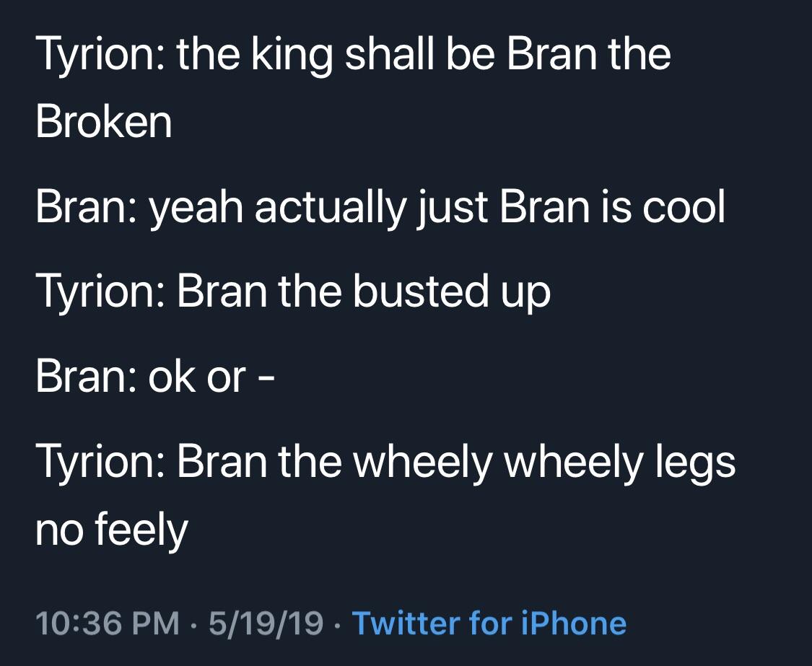812x666 pixels.
Task: Click the word 'Broken' on second line
Action: 104,122
